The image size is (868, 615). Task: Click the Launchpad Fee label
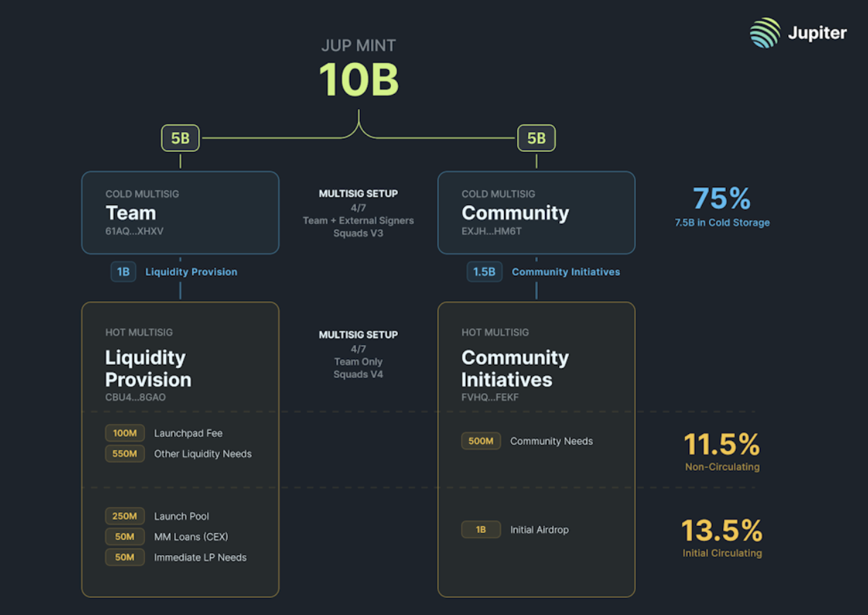[x=188, y=433]
